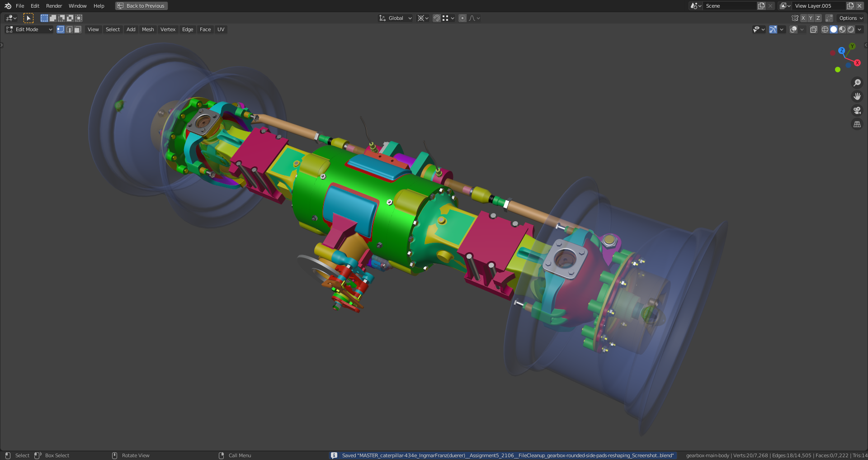This screenshot has width=868, height=460.
Task: Open the Add menu
Action: click(131, 29)
